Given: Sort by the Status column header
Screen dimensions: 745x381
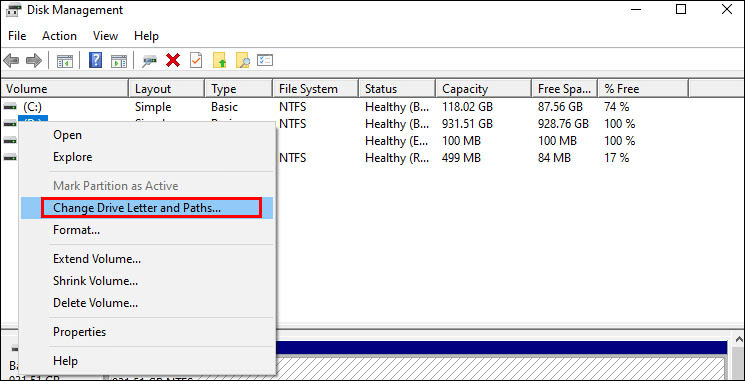Looking at the screenshot, I should click(x=397, y=89).
